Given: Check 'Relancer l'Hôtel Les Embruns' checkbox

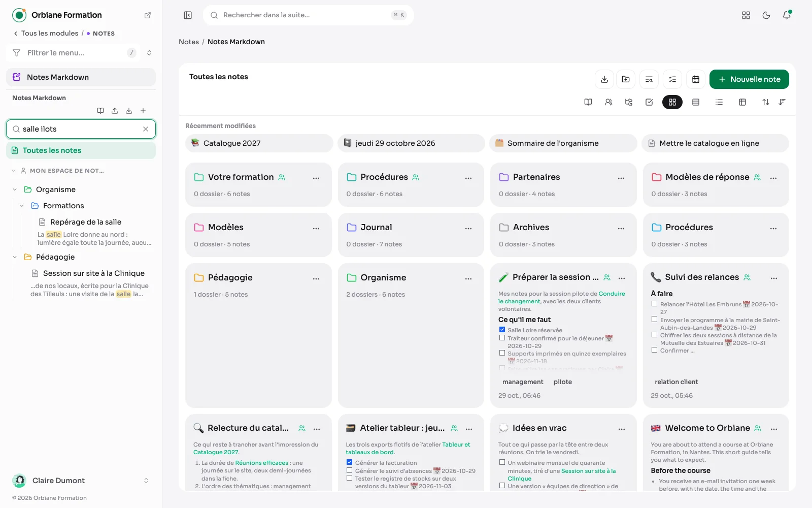Looking at the screenshot, I should click(x=655, y=304).
